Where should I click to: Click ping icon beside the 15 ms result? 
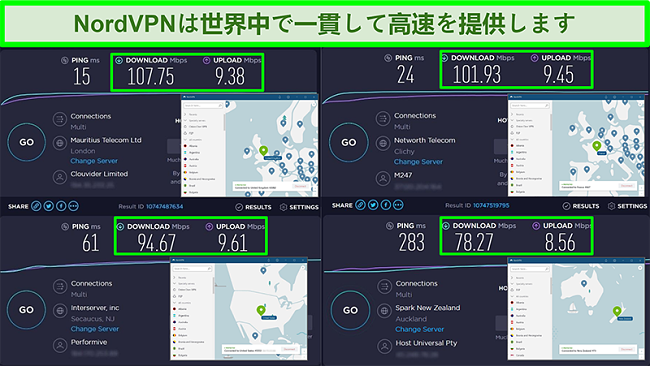(65, 61)
